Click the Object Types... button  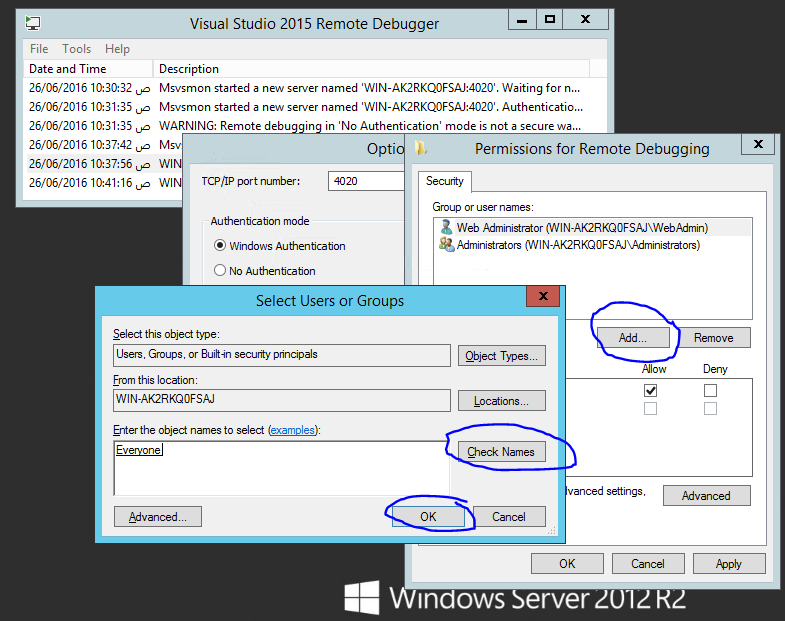pyautogui.click(x=502, y=356)
